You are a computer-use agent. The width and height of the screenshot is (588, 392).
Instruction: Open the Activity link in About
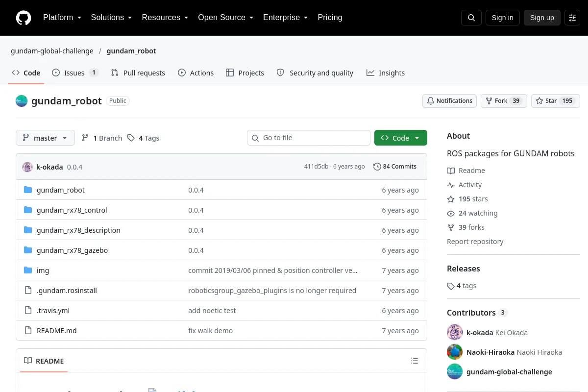465,185
